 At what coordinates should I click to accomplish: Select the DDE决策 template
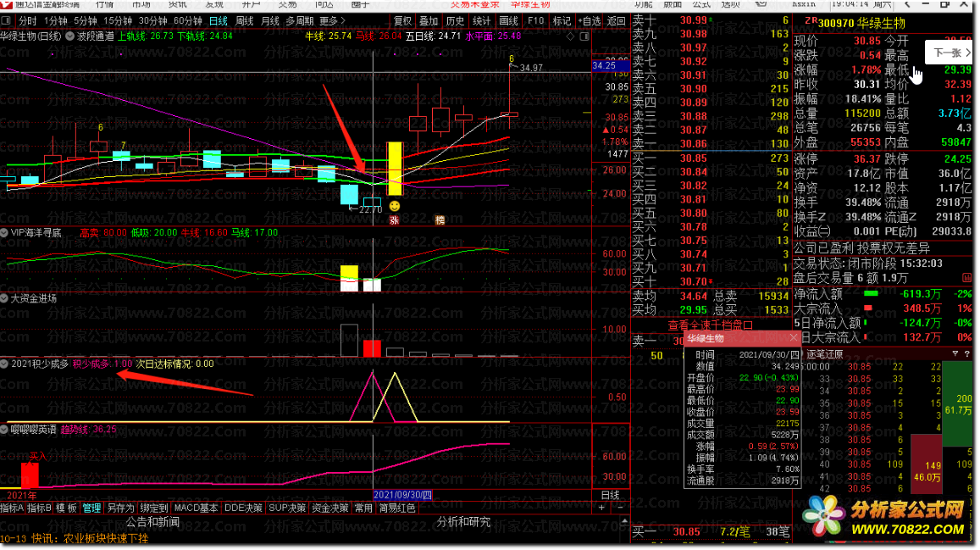click(243, 508)
